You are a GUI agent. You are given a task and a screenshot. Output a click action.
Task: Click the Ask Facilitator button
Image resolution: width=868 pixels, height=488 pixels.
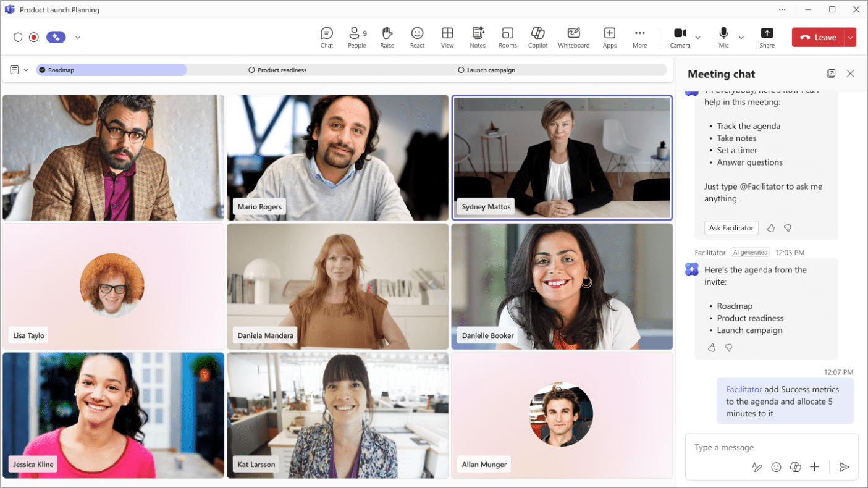pyautogui.click(x=731, y=228)
